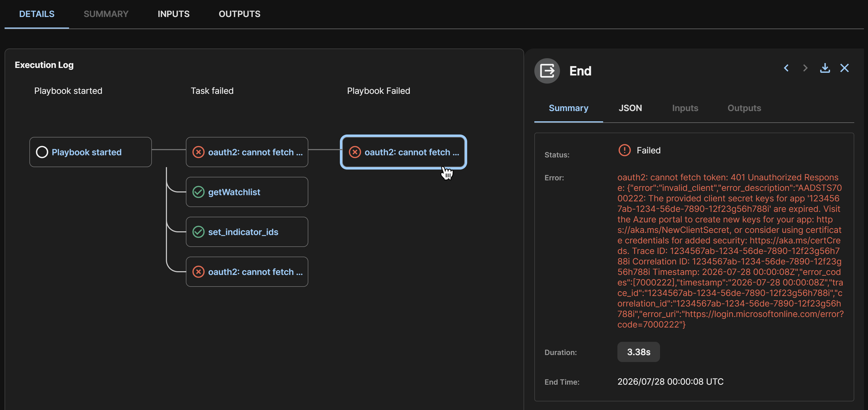Click the Status: field label
Screen dimensions: 868x410
click(x=557, y=155)
